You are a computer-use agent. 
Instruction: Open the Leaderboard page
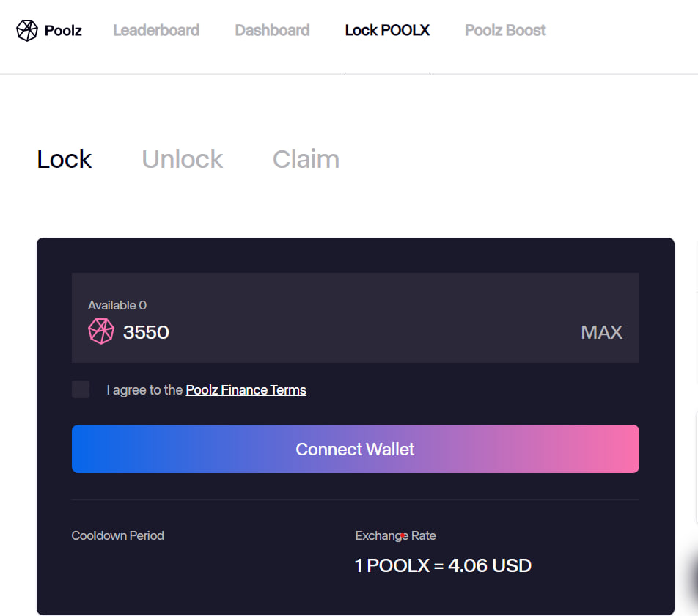[x=156, y=31]
